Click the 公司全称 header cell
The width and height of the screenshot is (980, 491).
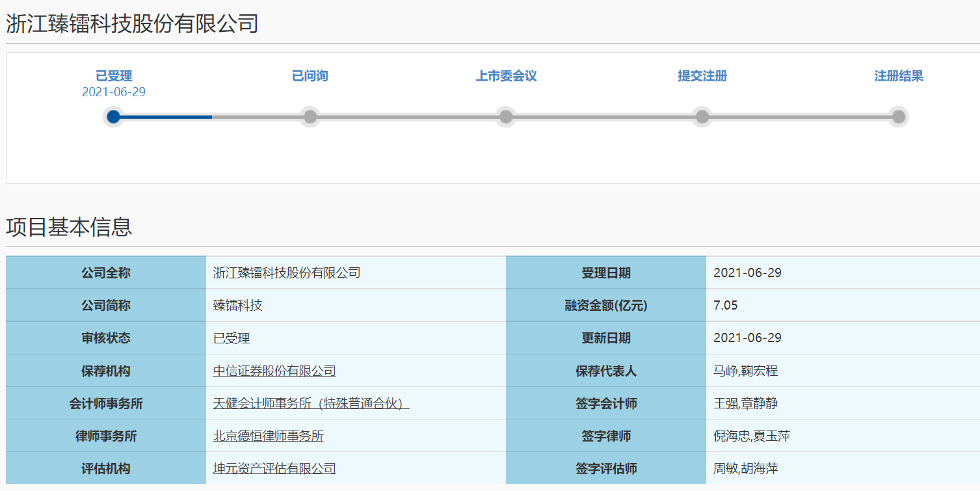point(106,273)
